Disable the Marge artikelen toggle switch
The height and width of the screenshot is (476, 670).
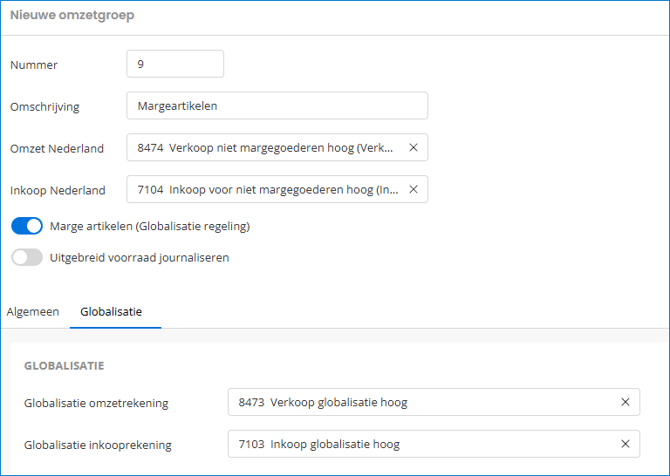(27, 226)
